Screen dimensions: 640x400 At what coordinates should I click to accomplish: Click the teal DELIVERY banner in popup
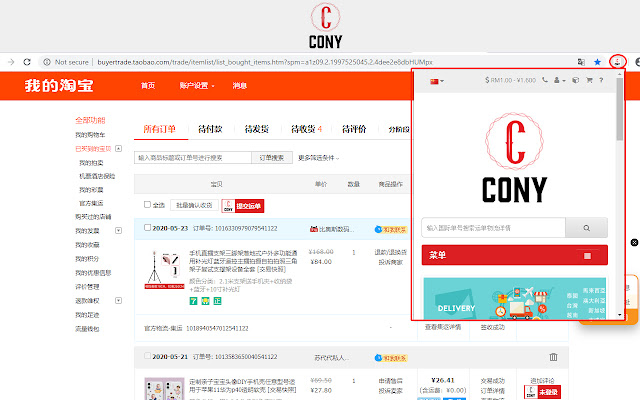pos(514,298)
